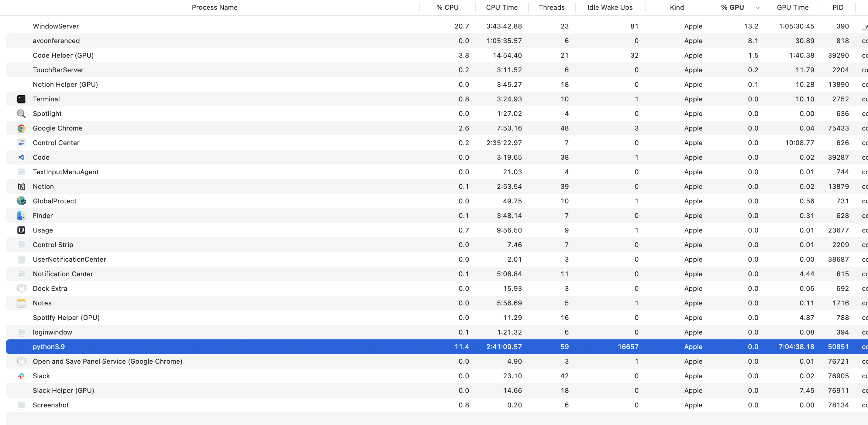Select the Spotify Helper (GPU) name
This screenshot has width=868, height=425.
coord(66,318)
